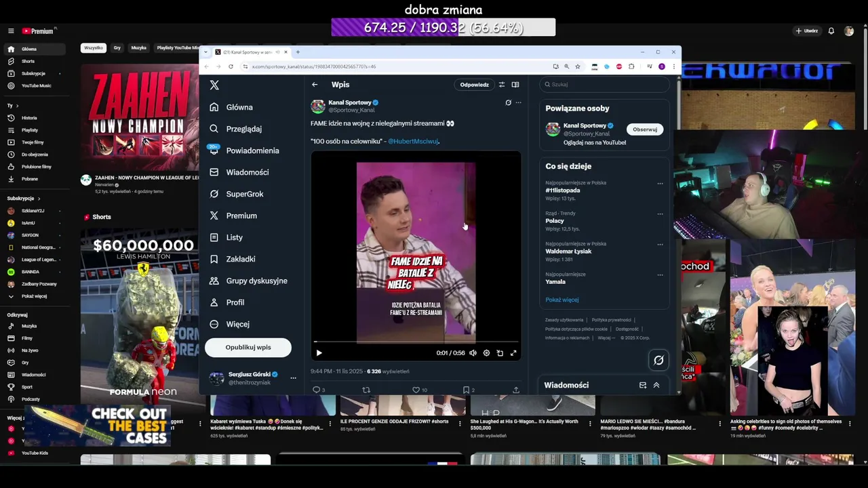Screen dimensions: 868x488
Task: Click Pokaż więcej in trends
Action: tap(561, 300)
